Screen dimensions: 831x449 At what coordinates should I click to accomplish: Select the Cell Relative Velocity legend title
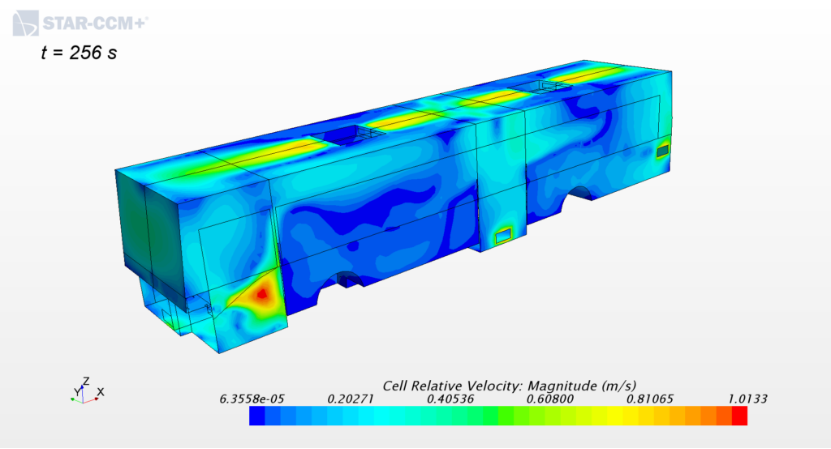509,386
